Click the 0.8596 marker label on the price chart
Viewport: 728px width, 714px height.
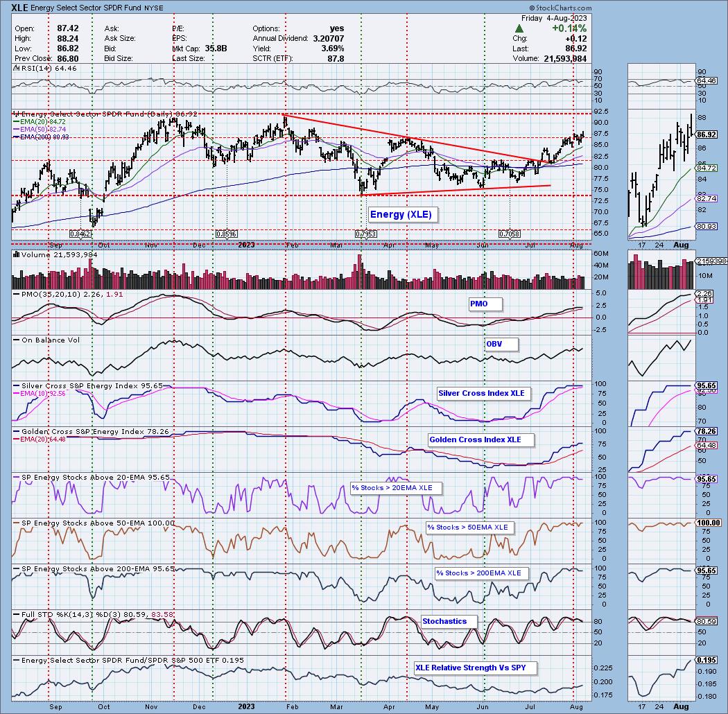[226, 234]
